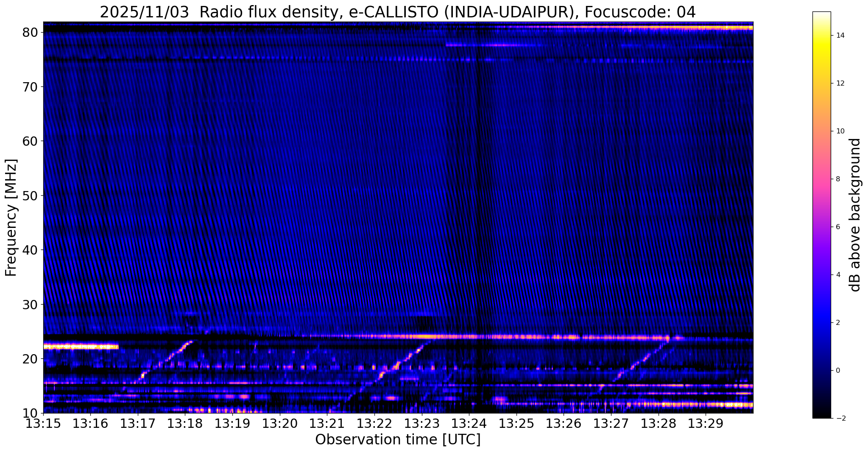Click the colorbar tick label 8
868x452 pixels.
pos(838,179)
